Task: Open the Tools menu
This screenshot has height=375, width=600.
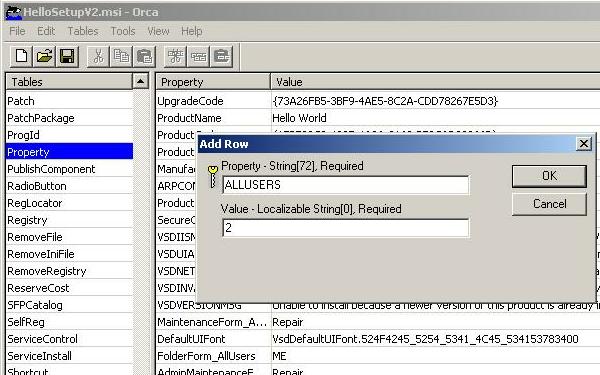Action: click(x=123, y=31)
